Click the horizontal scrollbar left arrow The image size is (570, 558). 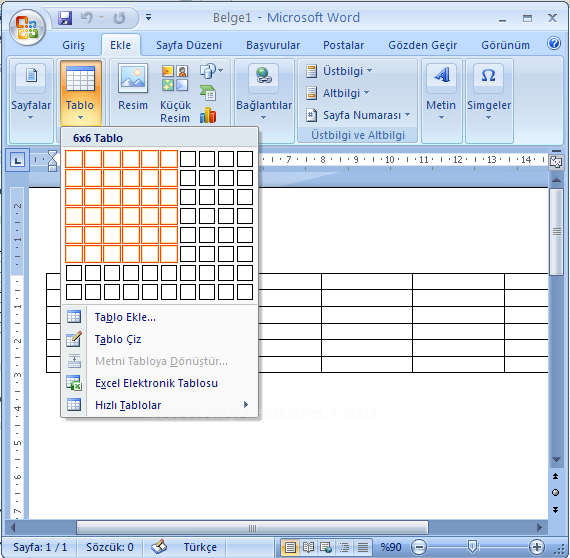(x=13, y=527)
